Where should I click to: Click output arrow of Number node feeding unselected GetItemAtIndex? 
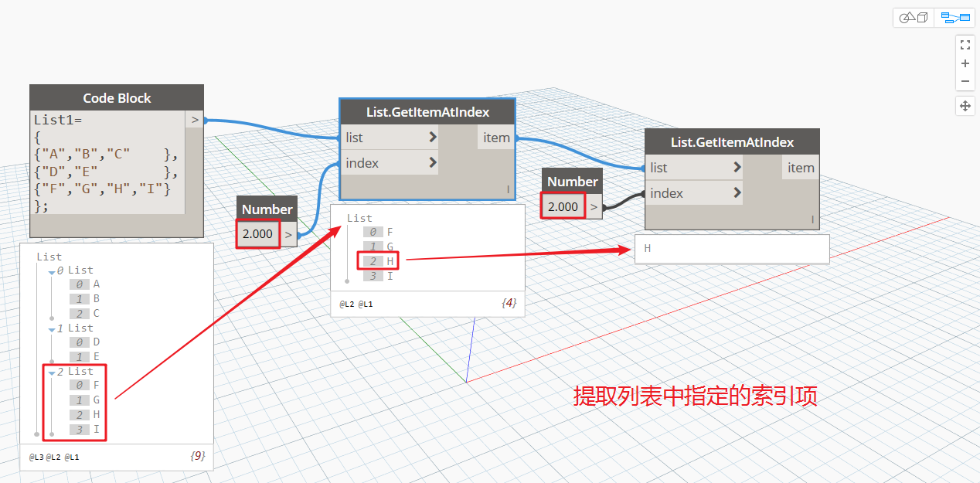pos(594,206)
